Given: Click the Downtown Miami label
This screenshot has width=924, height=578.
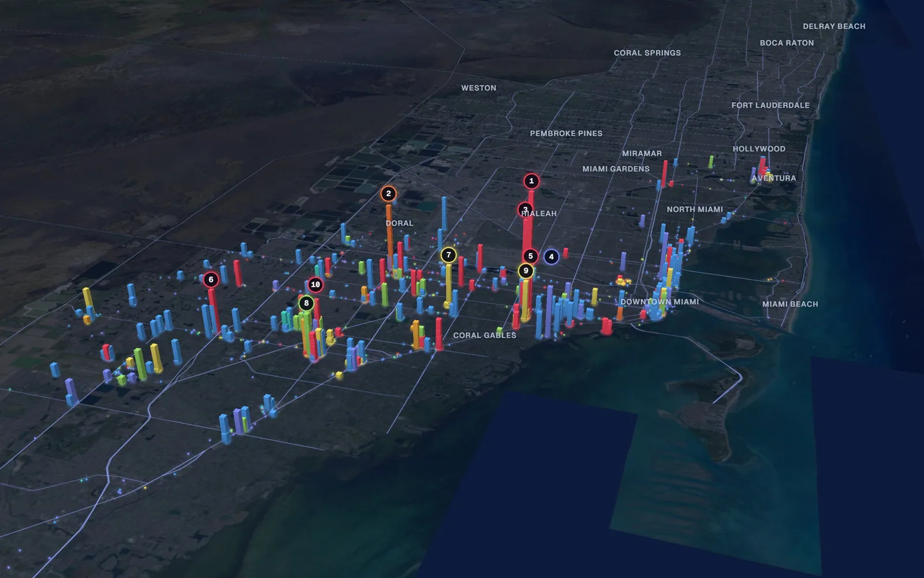Looking at the screenshot, I should (660, 302).
